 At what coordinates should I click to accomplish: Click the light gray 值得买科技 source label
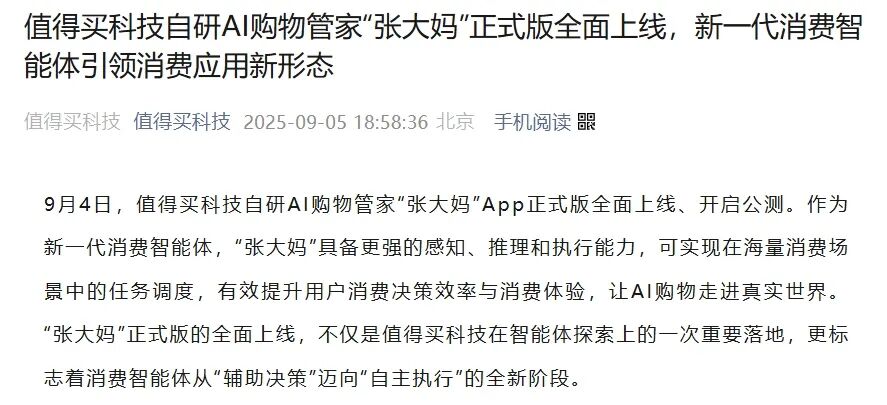pos(72,122)
